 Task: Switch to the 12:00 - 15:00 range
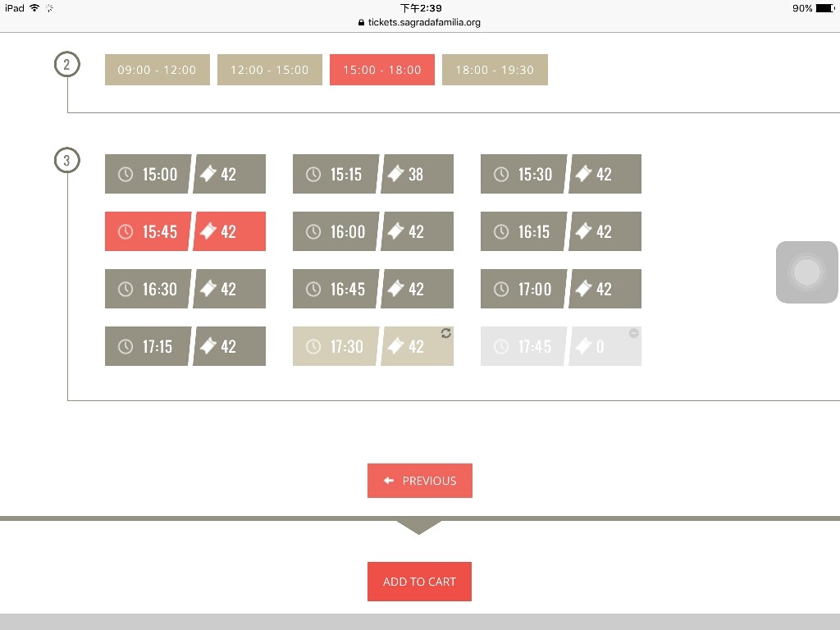[269, 70]
